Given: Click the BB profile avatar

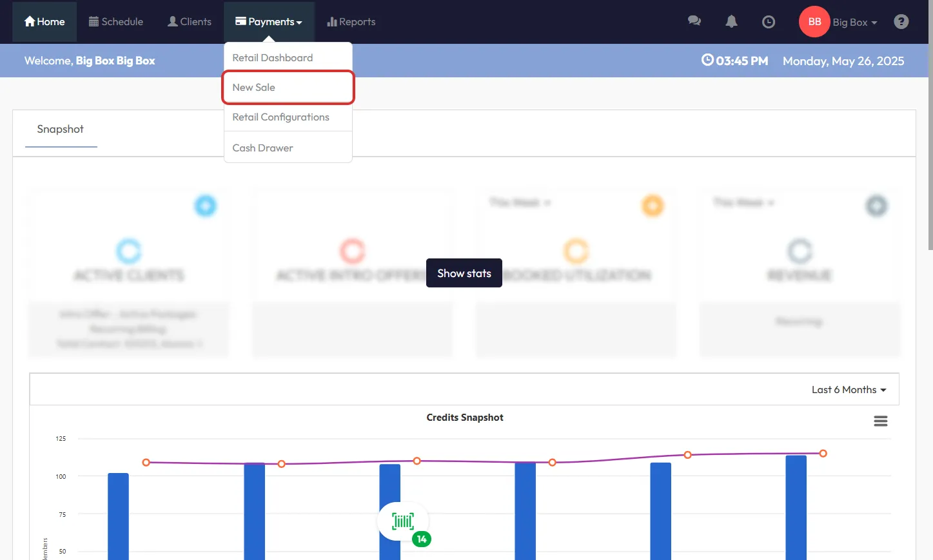Looking at the screenshot, I should coord(814,22).
